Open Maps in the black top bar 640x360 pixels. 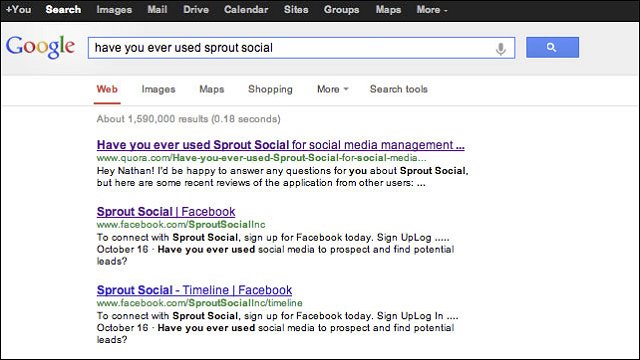(x=388, y=9)
